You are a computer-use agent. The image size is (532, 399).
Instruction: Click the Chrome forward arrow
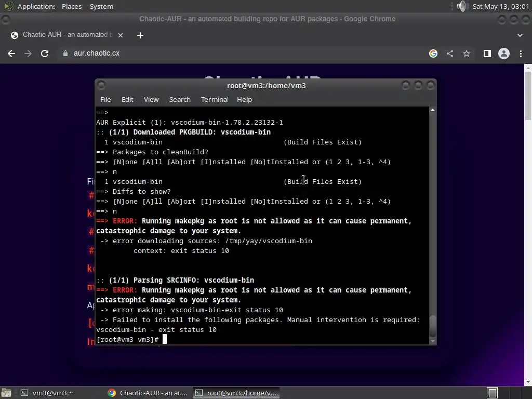28,54
